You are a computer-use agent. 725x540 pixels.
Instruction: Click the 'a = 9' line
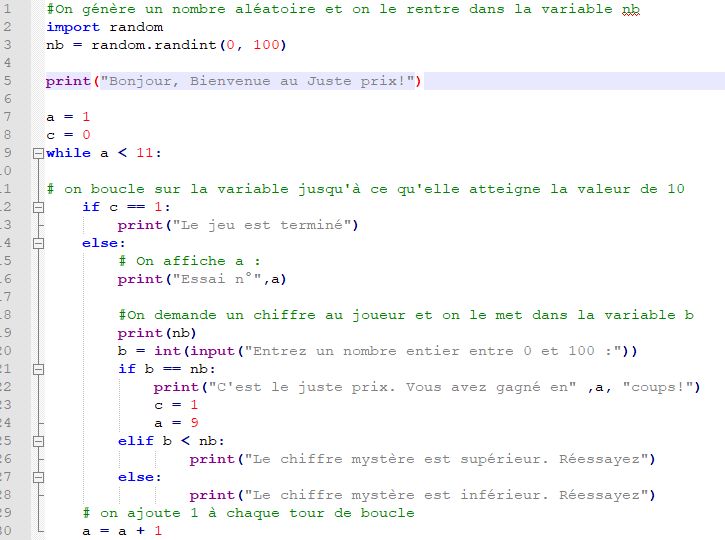click(x=176, y=423)
